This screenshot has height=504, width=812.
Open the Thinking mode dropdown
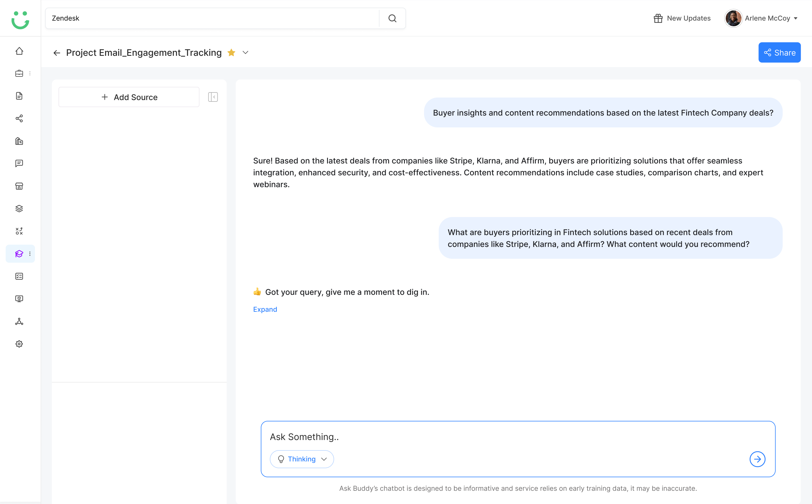coord(302,459)
